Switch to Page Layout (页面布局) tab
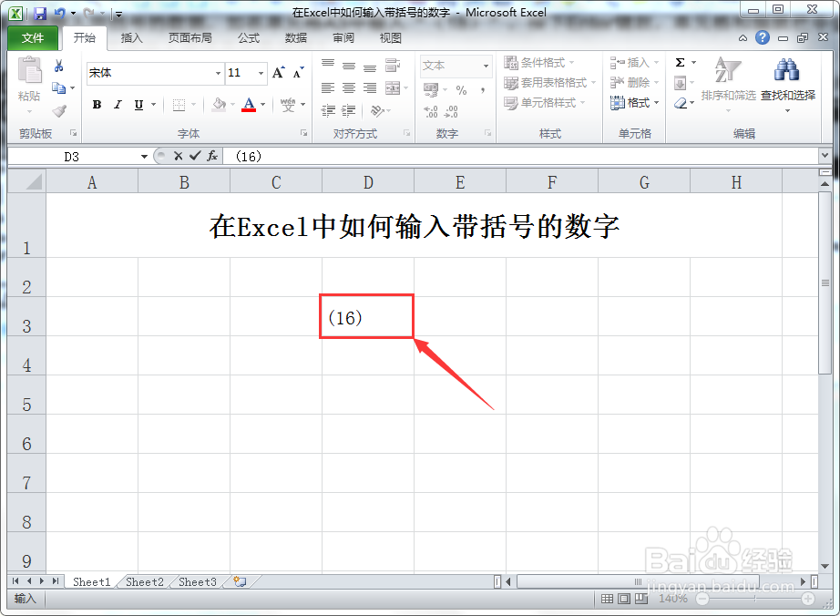This screenshot has height=616, width=840. point(190,38)
